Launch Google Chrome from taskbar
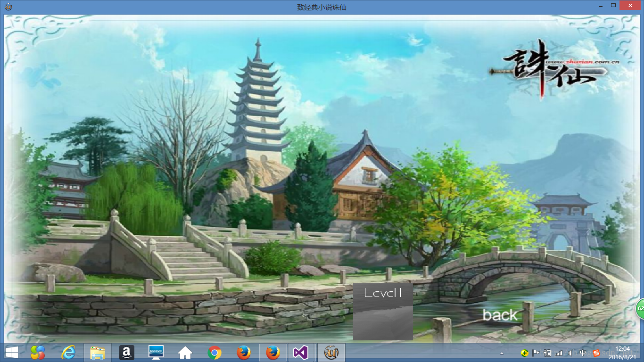 click(x=215, y=353)
